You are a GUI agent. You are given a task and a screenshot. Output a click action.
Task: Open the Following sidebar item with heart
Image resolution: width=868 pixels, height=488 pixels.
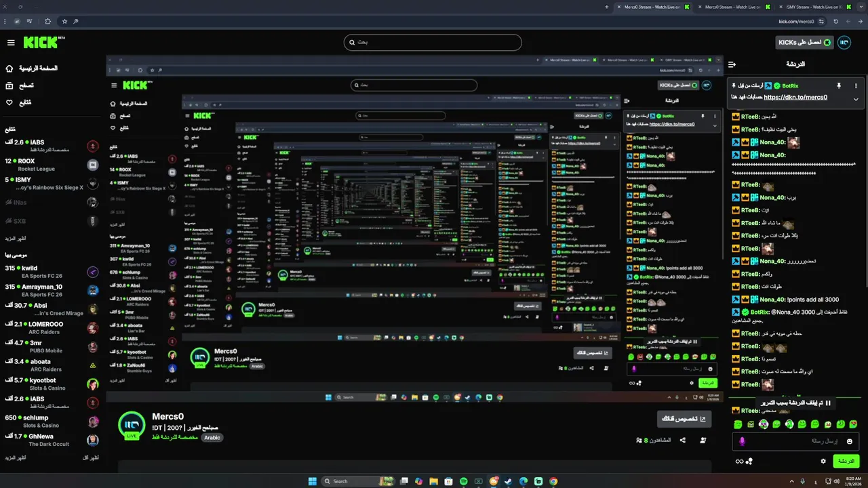19,102
